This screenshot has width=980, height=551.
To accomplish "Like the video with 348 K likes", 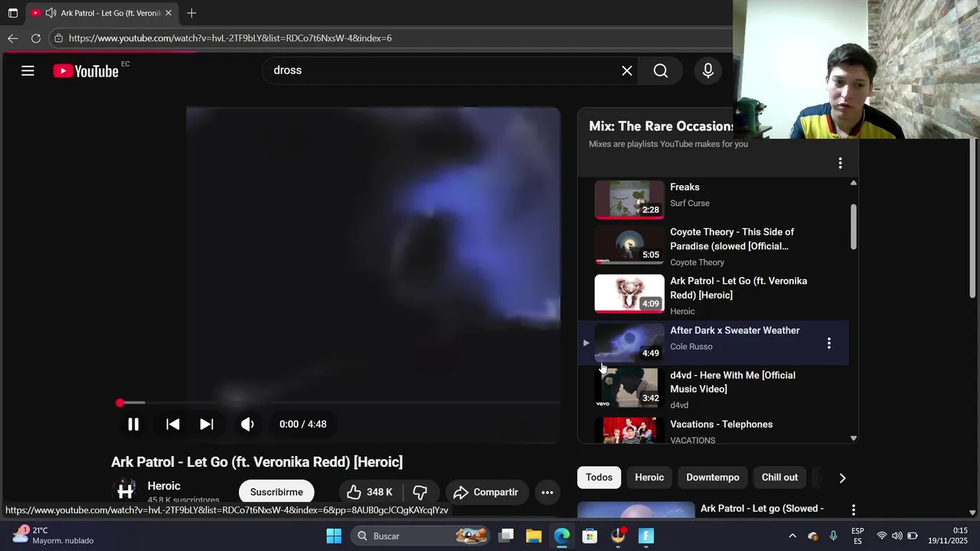I will [x=369, y=492].
